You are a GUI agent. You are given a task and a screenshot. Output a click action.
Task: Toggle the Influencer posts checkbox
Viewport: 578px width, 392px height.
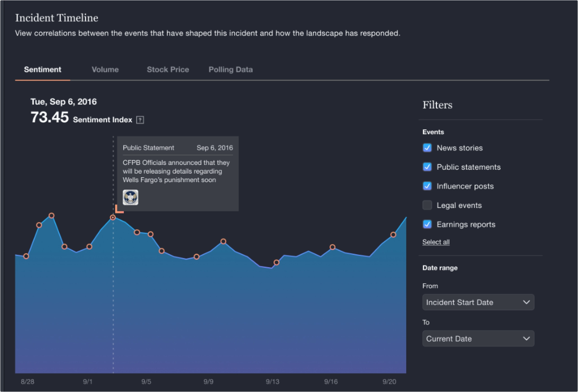[427, 186]
